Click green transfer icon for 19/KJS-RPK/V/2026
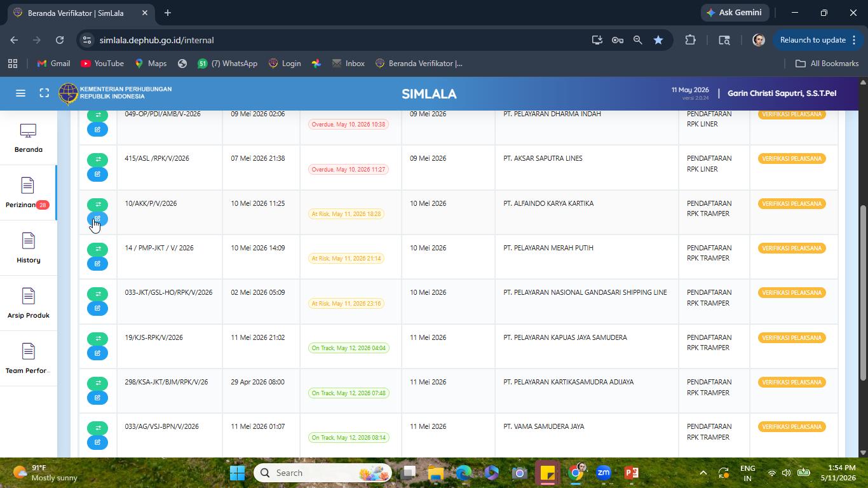 point(97,339)
